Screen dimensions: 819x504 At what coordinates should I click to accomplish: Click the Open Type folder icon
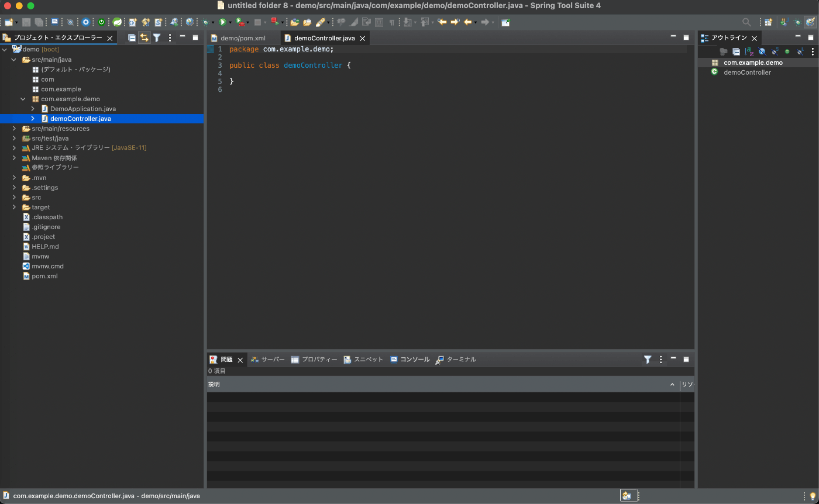click(295, 22)
